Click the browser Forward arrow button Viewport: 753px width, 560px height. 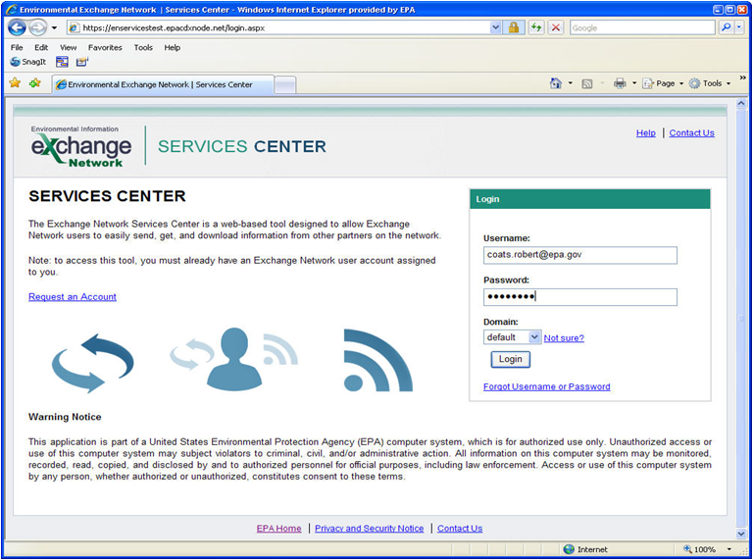(37, 27)
